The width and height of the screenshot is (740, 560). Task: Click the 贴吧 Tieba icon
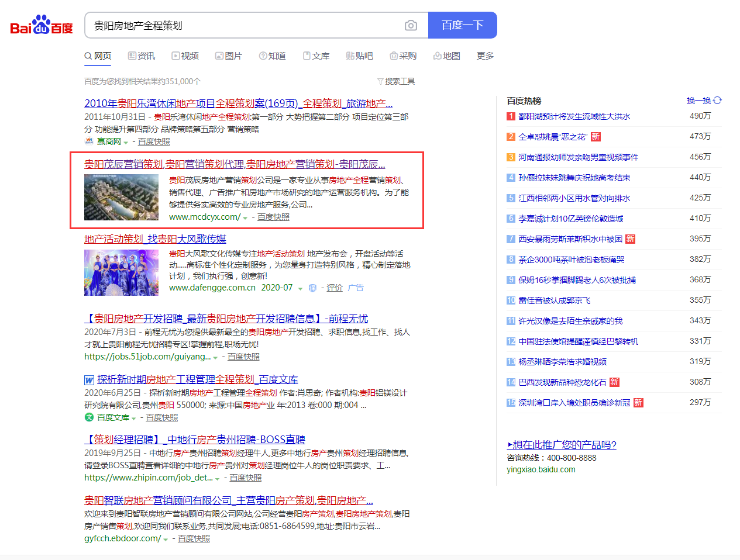349,55
